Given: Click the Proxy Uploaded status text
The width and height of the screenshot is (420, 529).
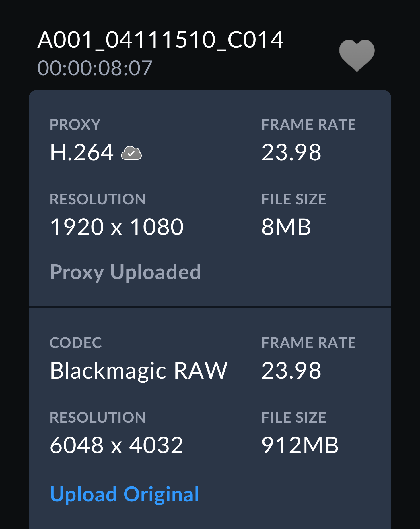Looking at the screenshot, I should (125, 272).
